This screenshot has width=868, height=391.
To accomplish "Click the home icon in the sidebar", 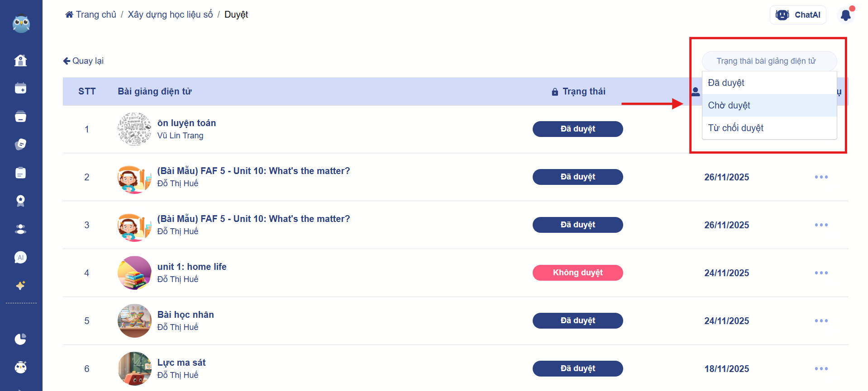I will 20,60.
